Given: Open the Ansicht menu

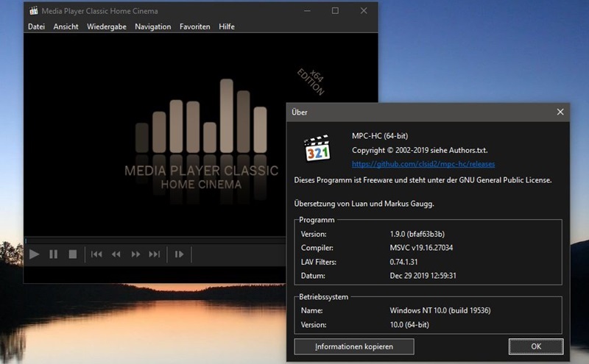Looking at the screenshot, I should (66, 26).
